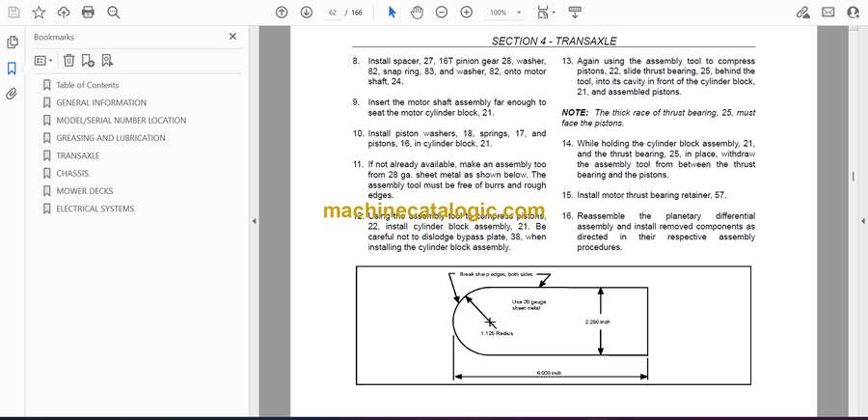Image resolution: width=868 pixels, height=420 pixels.
Task: Star this file as favorite
Action: (39, 13)
